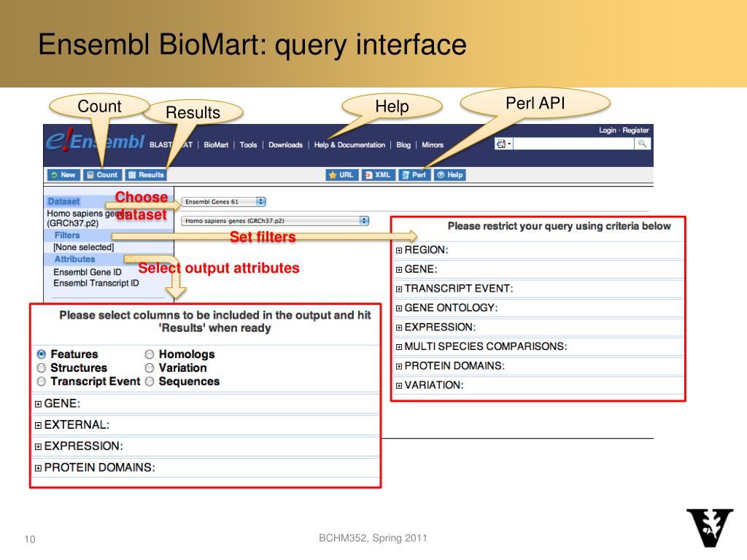Select the Transcript Event radio button
The image size is (747, 560).
coord(42,381)
